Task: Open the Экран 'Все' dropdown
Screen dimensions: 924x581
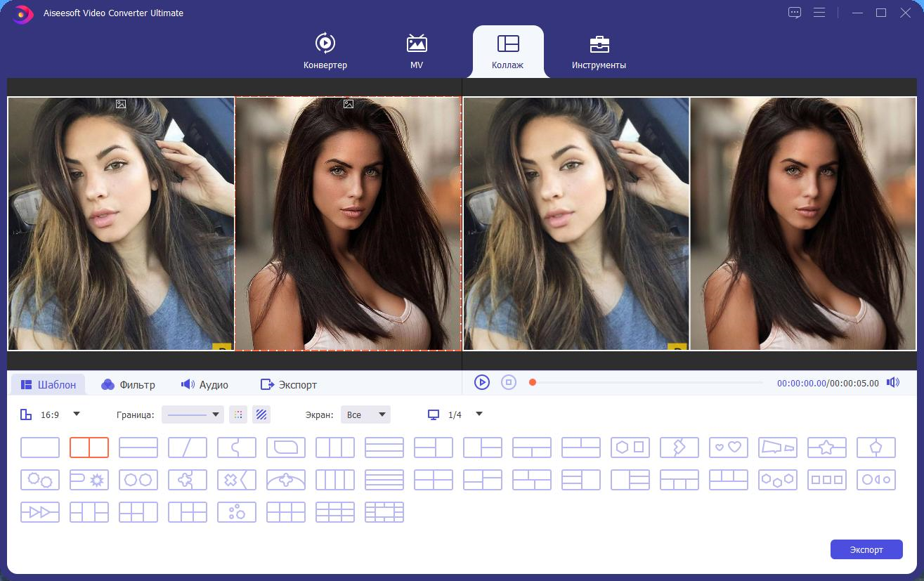Action: [x=365, y=414]
